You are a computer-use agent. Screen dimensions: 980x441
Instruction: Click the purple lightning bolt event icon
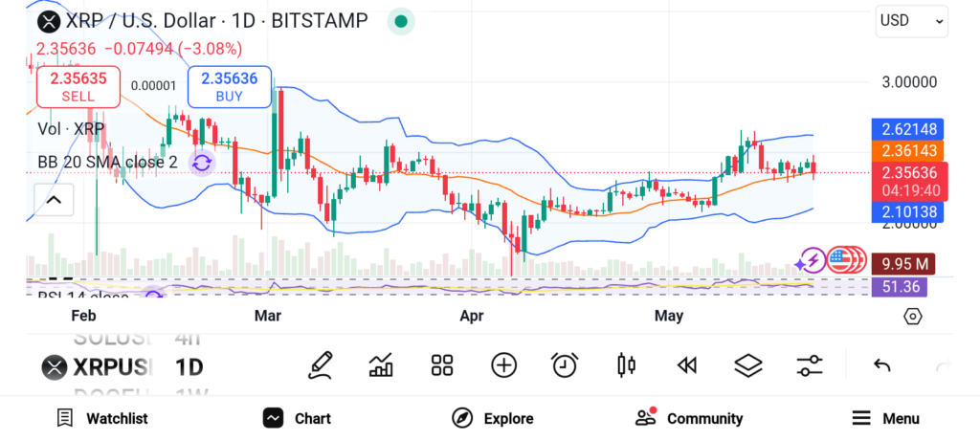pyautogui.click(x=812, y=260)
